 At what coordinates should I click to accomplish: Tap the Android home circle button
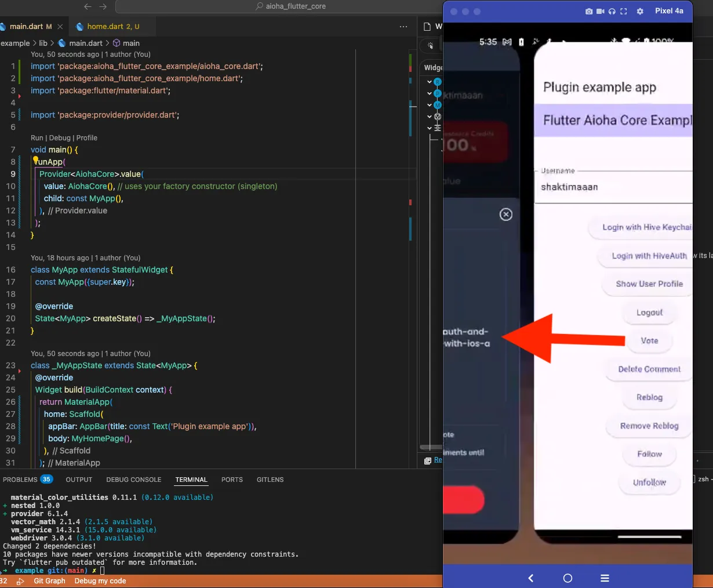click(568, 578)
